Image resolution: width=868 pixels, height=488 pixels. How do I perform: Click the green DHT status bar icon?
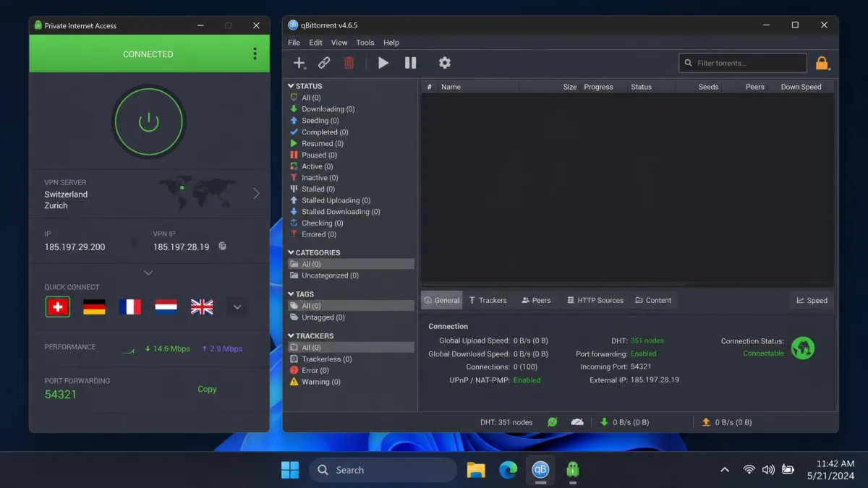coord(553,422)
